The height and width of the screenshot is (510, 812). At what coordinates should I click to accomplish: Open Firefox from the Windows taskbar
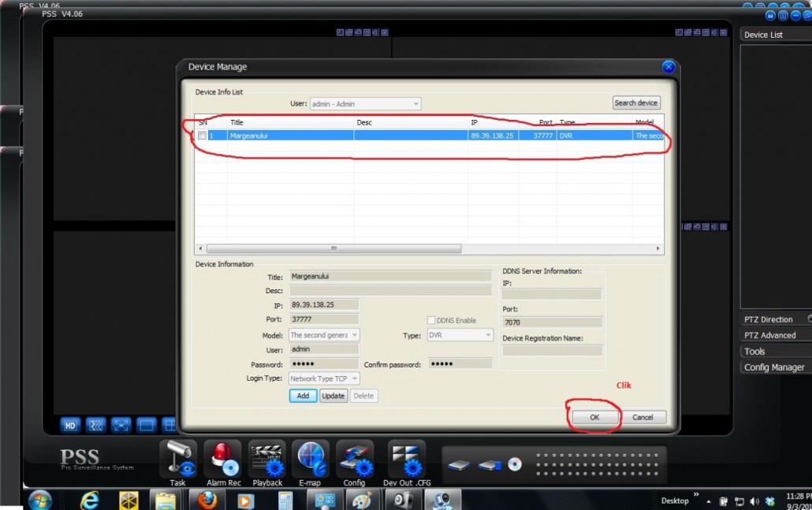tap(207, 500)
